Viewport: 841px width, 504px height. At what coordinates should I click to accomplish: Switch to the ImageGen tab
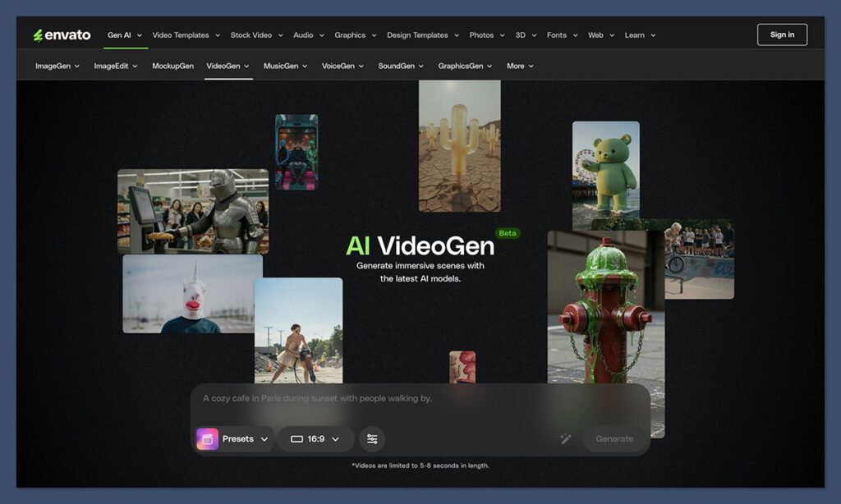point(52,66)
